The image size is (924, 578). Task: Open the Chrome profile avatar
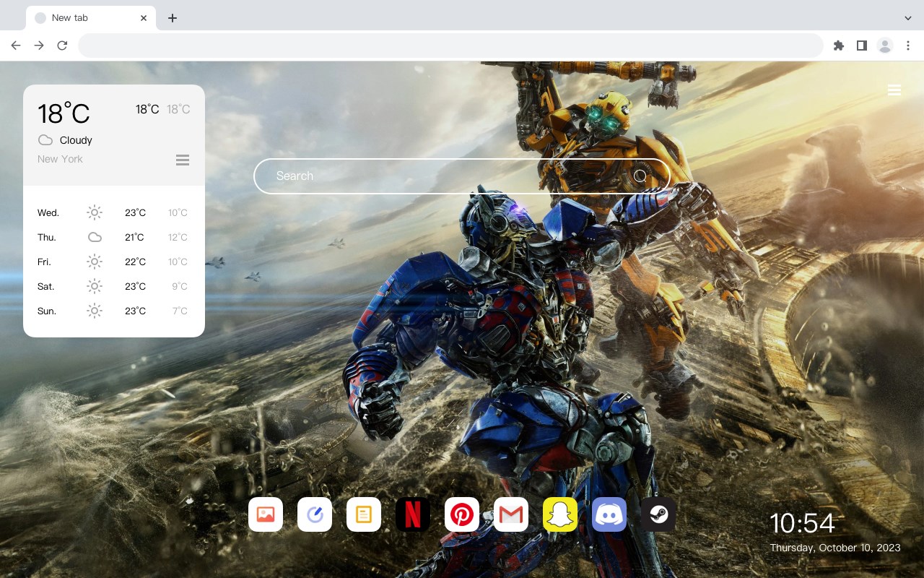click(x=885, y=46)
